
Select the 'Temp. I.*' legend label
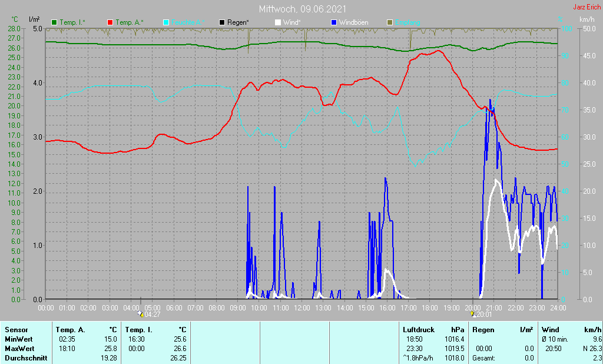[72, 22]
